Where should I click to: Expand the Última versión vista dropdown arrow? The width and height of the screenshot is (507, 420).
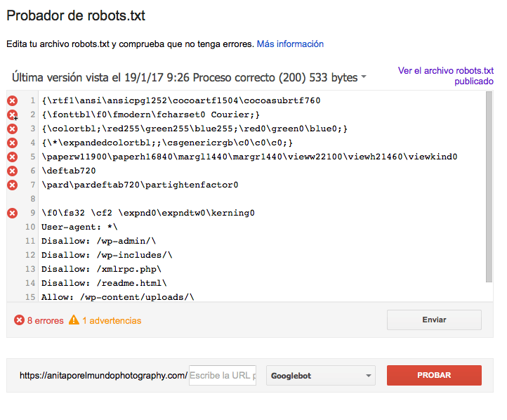[x=364, y=77]
